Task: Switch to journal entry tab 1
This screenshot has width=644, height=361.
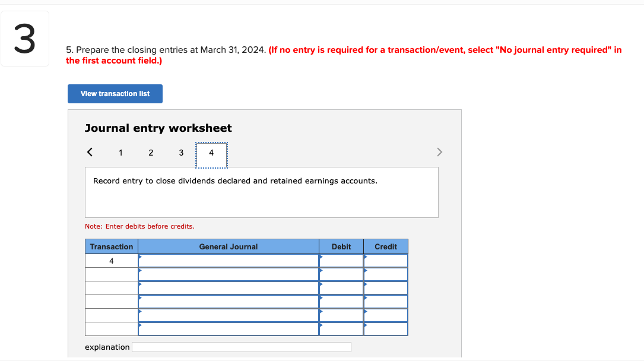Action: 120,153
